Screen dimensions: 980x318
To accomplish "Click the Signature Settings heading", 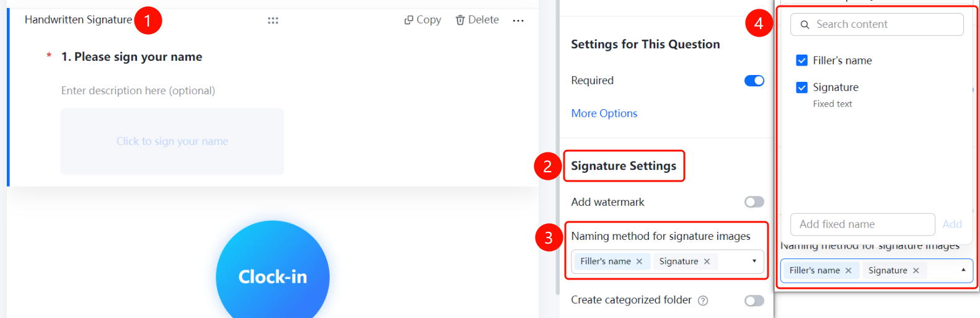I will [624, 166].
